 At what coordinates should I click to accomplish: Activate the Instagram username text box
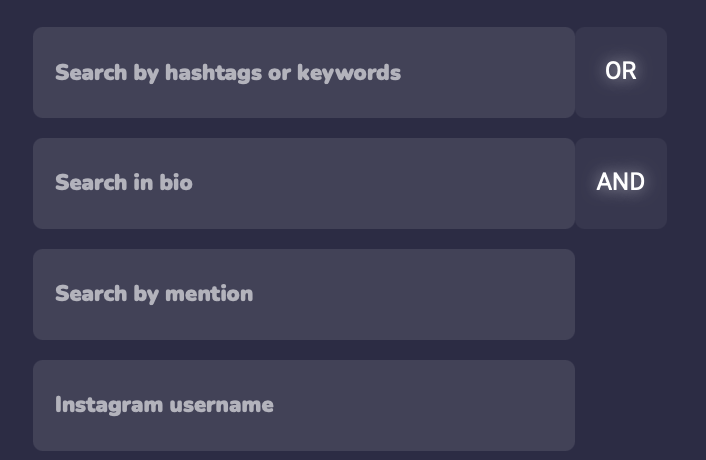click(303, 405)
